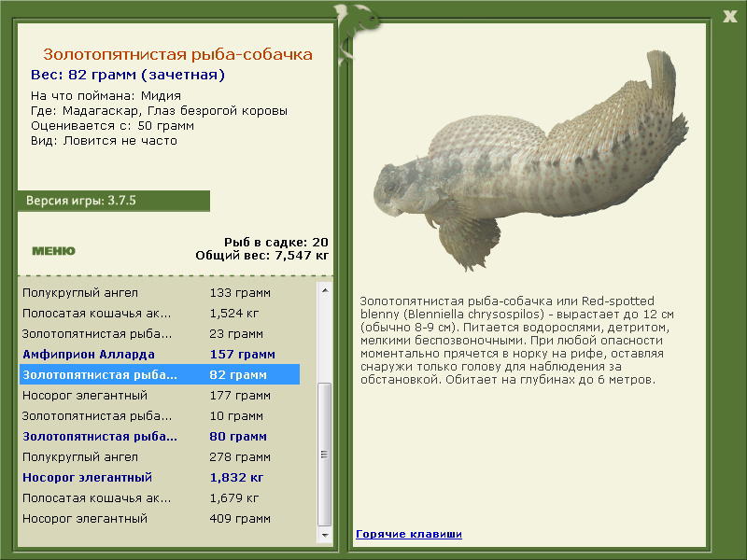Select Носорог элегантный 177 грамм entry

pos(160,395)
